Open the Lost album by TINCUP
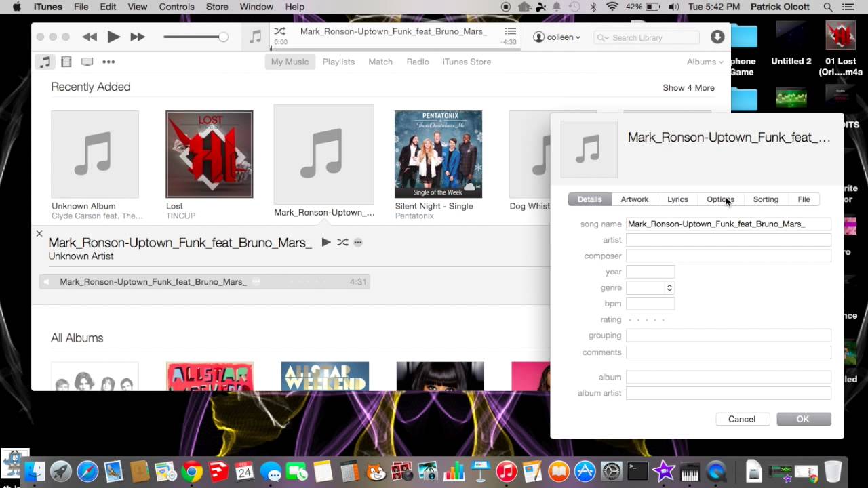The height and width of the screenshot is (488, 868). tap(210, 154)
